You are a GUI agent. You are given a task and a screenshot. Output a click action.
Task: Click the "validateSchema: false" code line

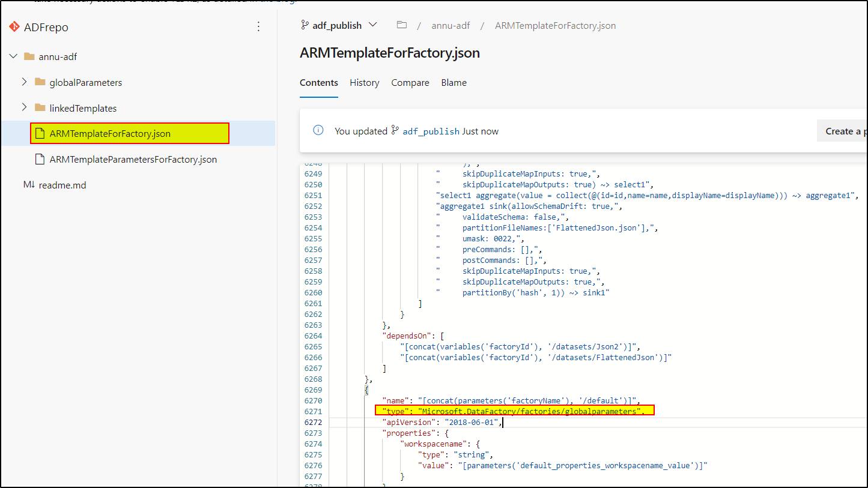[502, 217]
